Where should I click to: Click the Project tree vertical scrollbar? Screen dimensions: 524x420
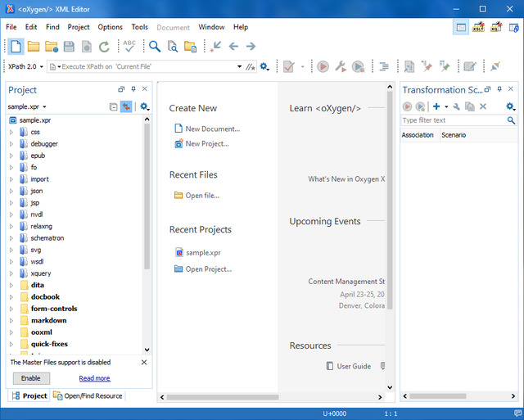pyautogui.click(x=147, y=196)
